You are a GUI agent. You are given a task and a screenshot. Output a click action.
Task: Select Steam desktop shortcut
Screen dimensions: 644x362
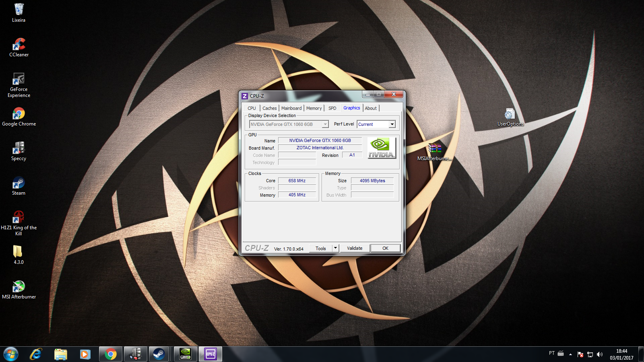pos(19,186)
